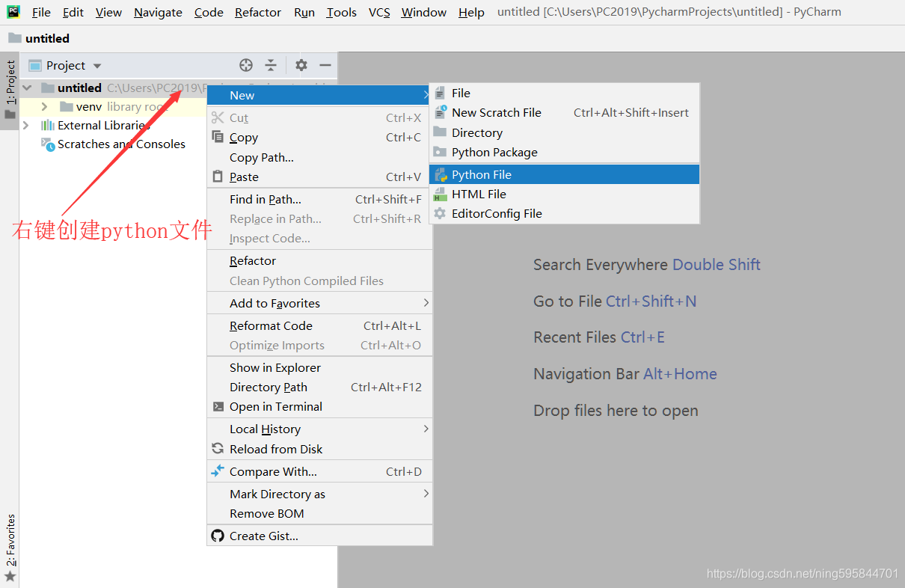Open the Window menu
905x588 pixels.
424,12
